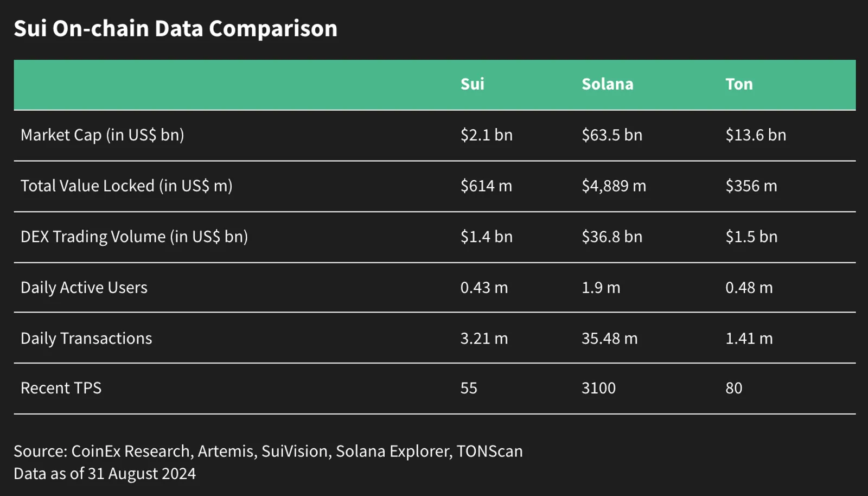
Task: Click Ton DEX volume $1.5 bn
Action: coord(751,237)
